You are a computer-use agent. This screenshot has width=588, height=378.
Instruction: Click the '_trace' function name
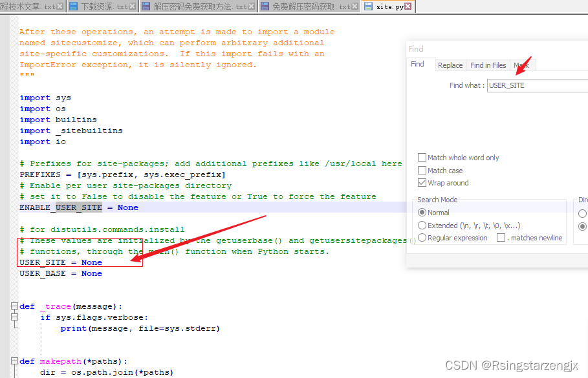pyautogui.click(x=56, y=306)
